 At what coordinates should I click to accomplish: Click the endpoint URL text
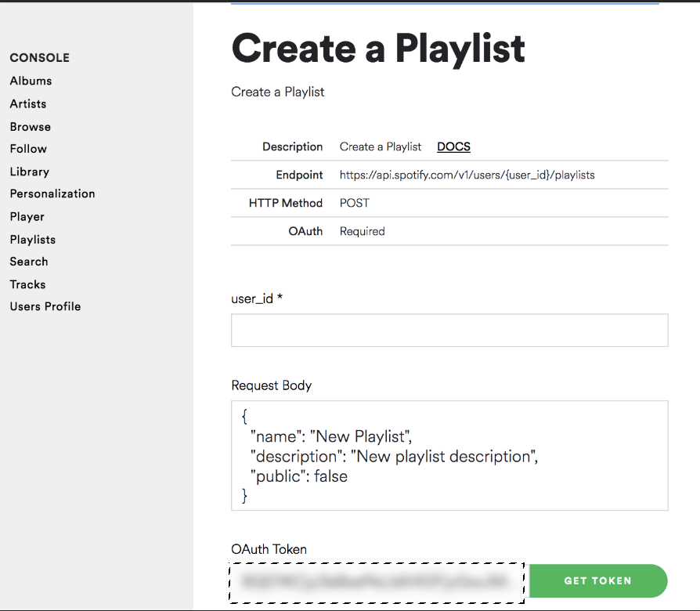click(467, 175)
